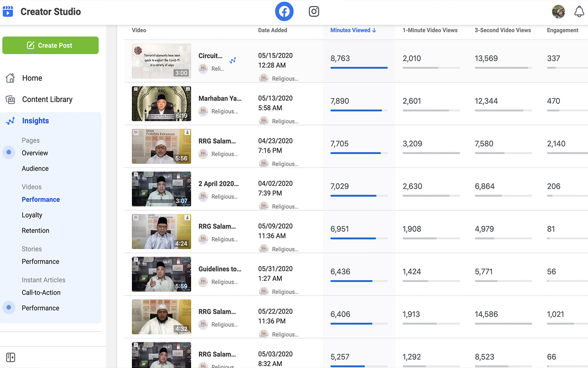588x368 pixels.
Task: Open the Guidelines to video title link
Action: pos(220,269)
